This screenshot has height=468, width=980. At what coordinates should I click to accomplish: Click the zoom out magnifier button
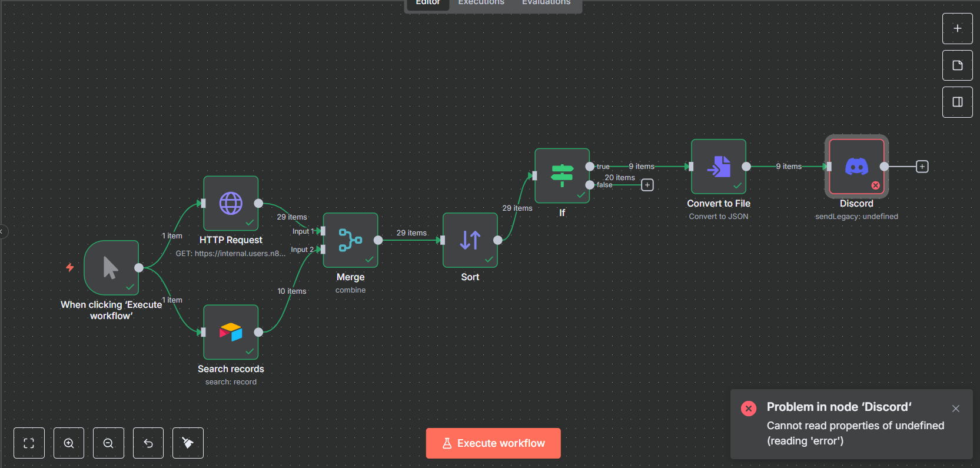coord(108,443)
